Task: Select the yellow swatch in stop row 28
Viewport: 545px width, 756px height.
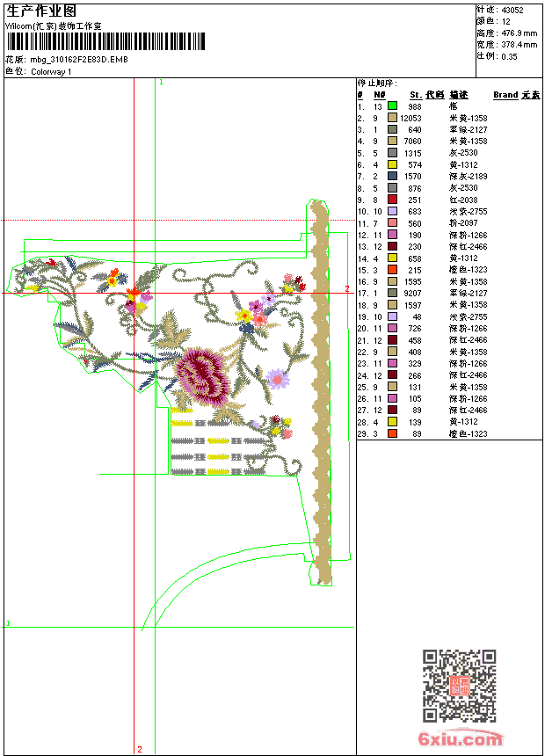Action: pyautogui.click(x=393, y=422)
